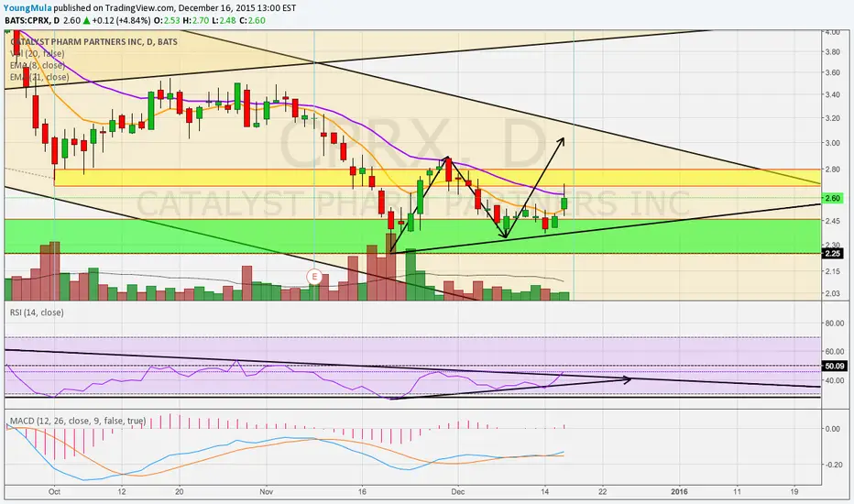Select the RSI 80.00 axis label
Image resolution: width=854 pixels, height=504 pixels.
(835, 323)
